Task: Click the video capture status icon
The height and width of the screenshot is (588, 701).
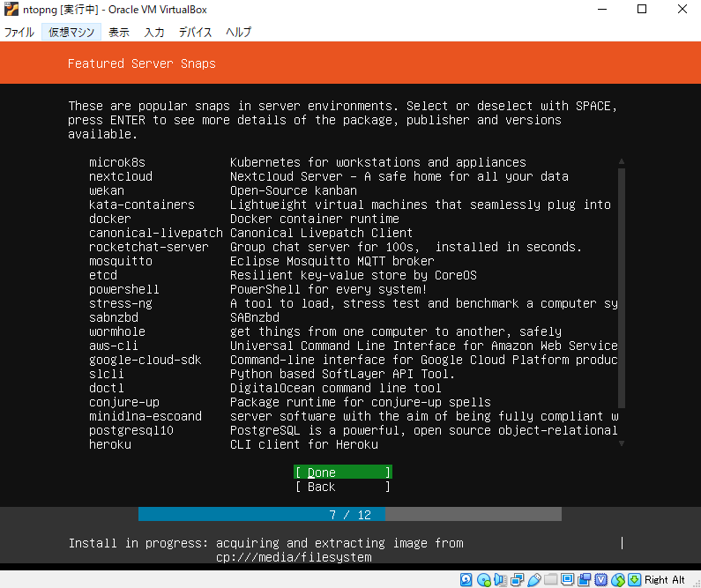Action: pos(584,579)
